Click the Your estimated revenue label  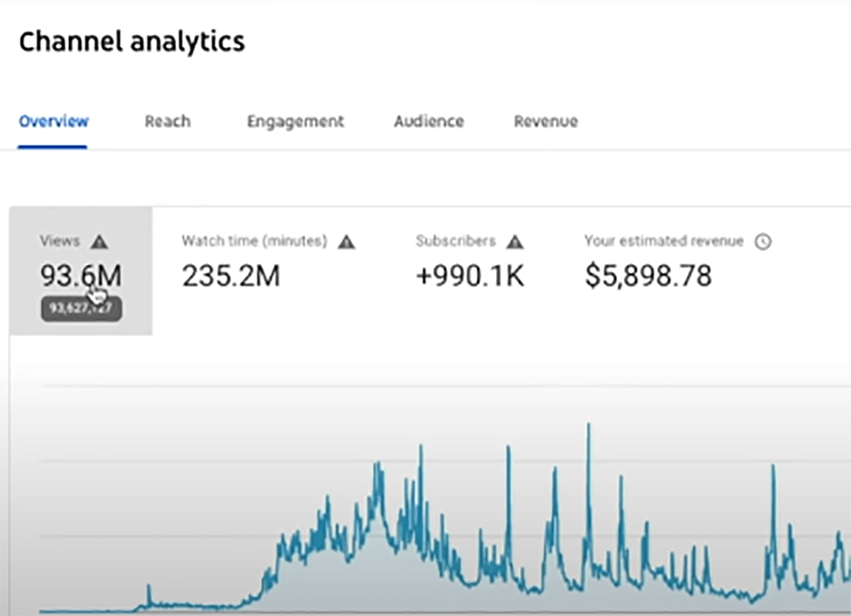(x=664, y=242)
